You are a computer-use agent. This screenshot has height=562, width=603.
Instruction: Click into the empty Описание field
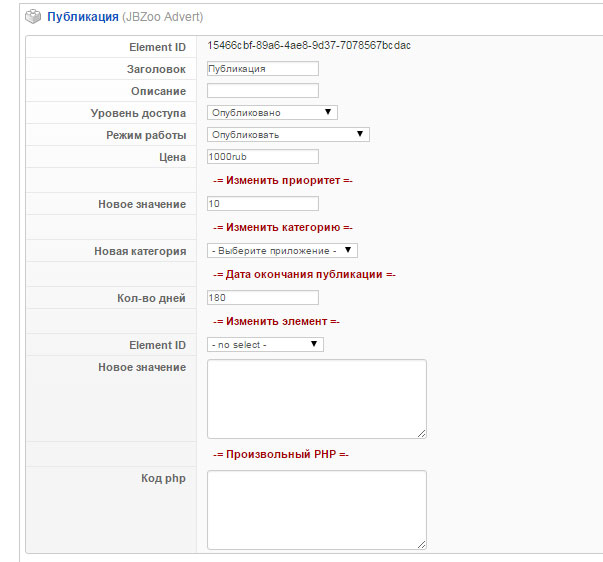pos(262,91)
